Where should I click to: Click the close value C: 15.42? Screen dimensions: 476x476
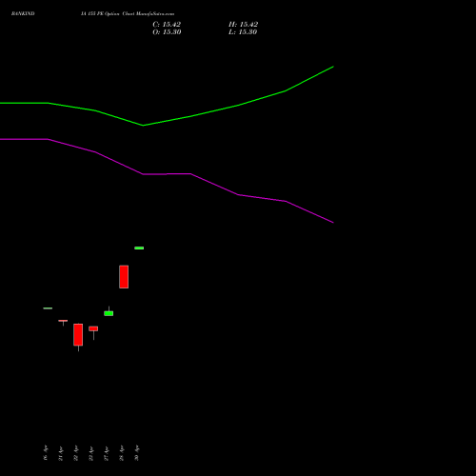(167, 25)
